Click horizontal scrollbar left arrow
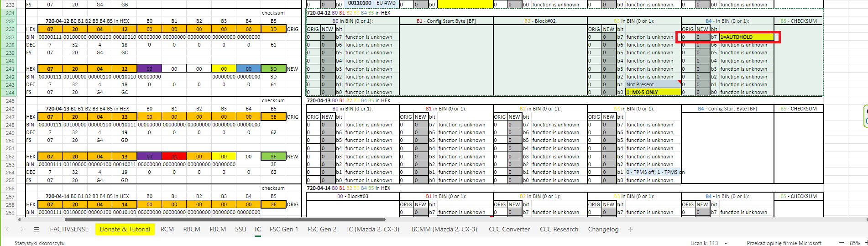Viewport: 868px width, 246px height. (20, 220)
